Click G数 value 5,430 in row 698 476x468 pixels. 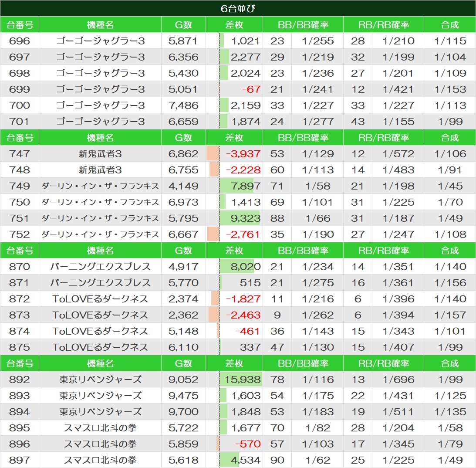pyautogui.click(x=183, y=73)
